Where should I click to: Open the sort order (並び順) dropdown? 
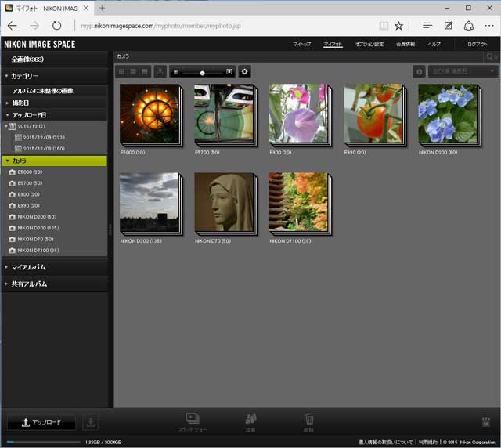[462, 72]
